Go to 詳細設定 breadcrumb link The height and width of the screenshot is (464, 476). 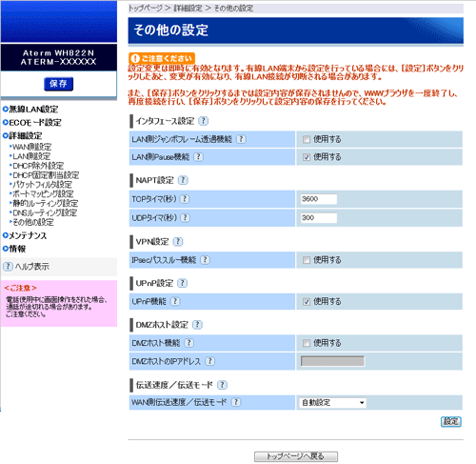(188, 9)
